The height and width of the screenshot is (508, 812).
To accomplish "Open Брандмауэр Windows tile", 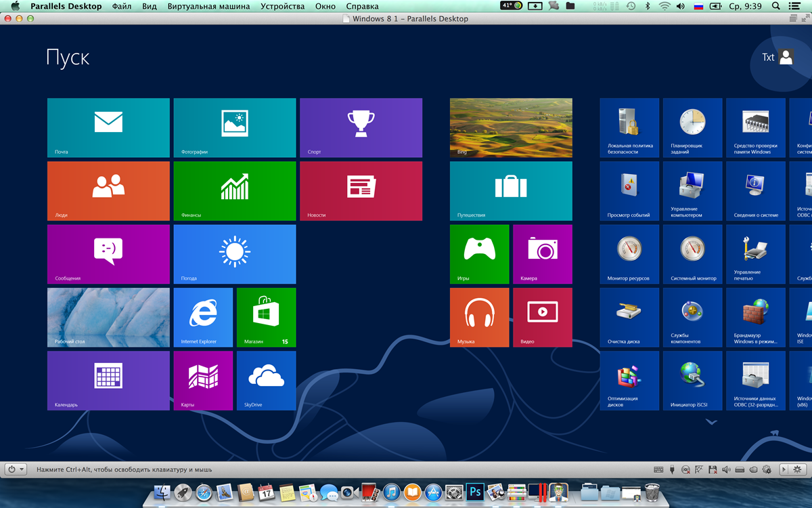I will [x=756, y=317].
